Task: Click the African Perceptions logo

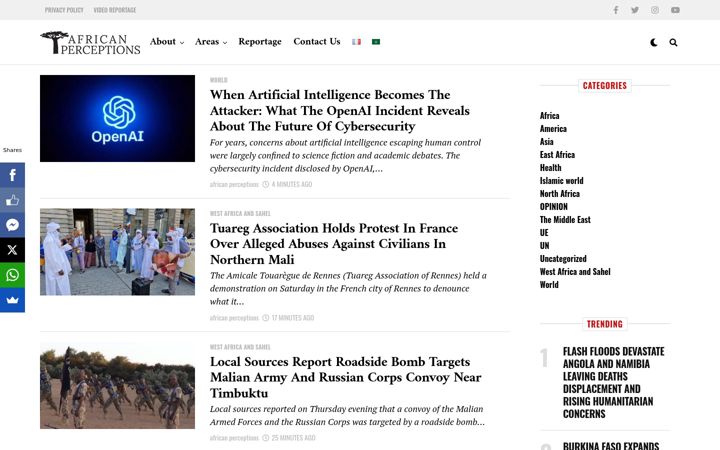Action: pos(90,43)
